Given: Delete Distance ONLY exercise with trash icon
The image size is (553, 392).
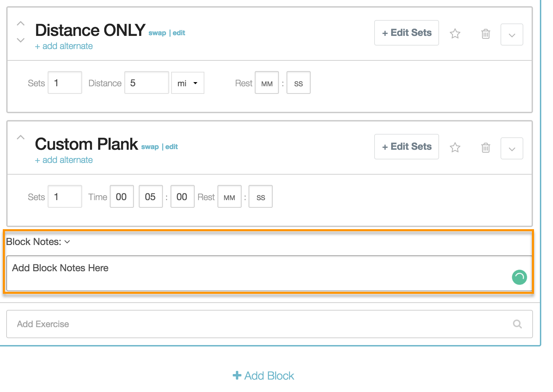Looking at the screenshot, I should click(x=486, y=33).
